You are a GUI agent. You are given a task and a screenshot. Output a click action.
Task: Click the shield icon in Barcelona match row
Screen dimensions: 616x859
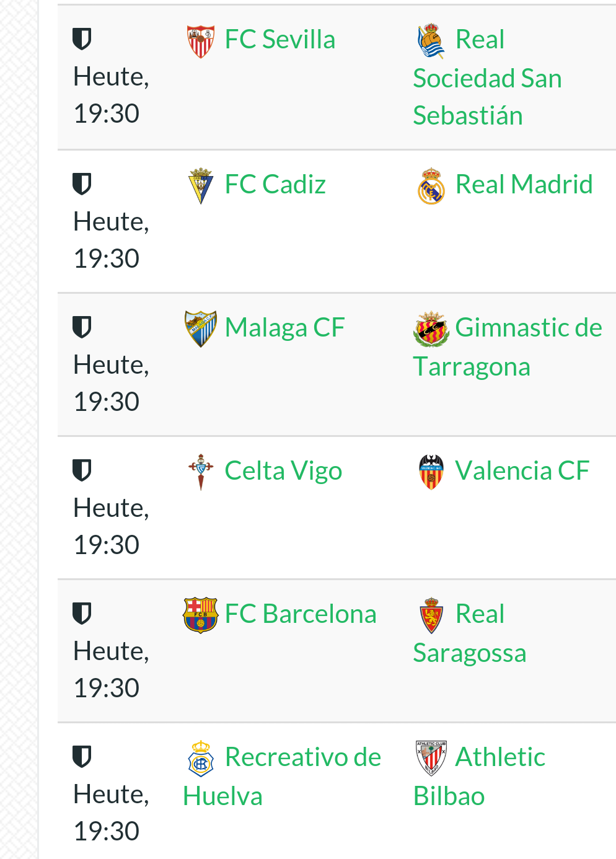click(x=82, y=614)
